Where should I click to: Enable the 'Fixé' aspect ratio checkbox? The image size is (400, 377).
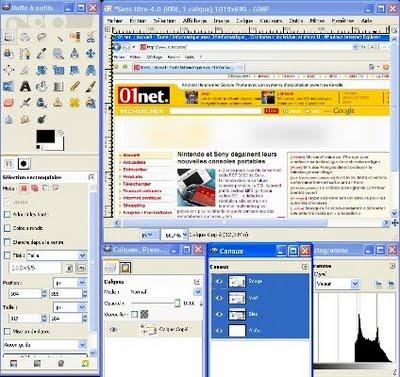(7, 255)
